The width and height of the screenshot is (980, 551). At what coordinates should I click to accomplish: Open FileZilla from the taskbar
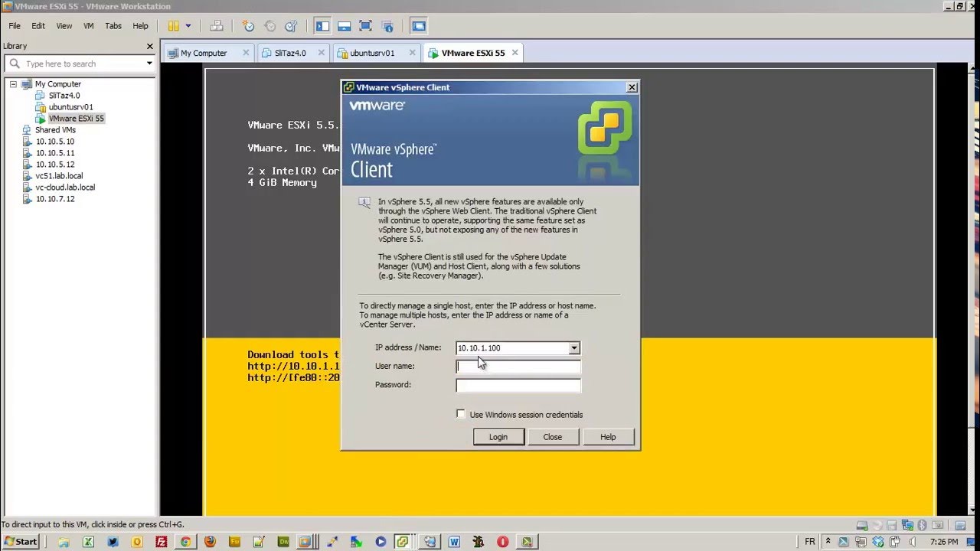(161, 542)
